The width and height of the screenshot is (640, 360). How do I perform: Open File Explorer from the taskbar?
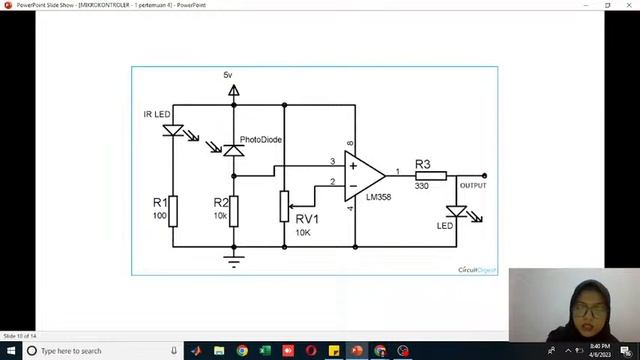[219, 351]
